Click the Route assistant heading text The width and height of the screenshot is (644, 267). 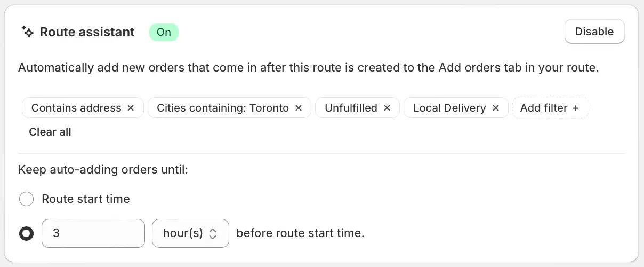pyautogui.click(x=87, y=32)
